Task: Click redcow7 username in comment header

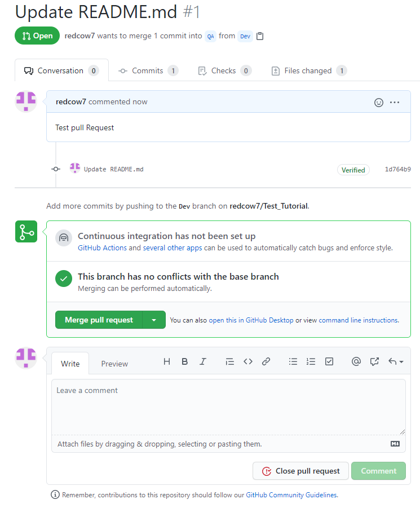Action: click(x=71, y=101)
